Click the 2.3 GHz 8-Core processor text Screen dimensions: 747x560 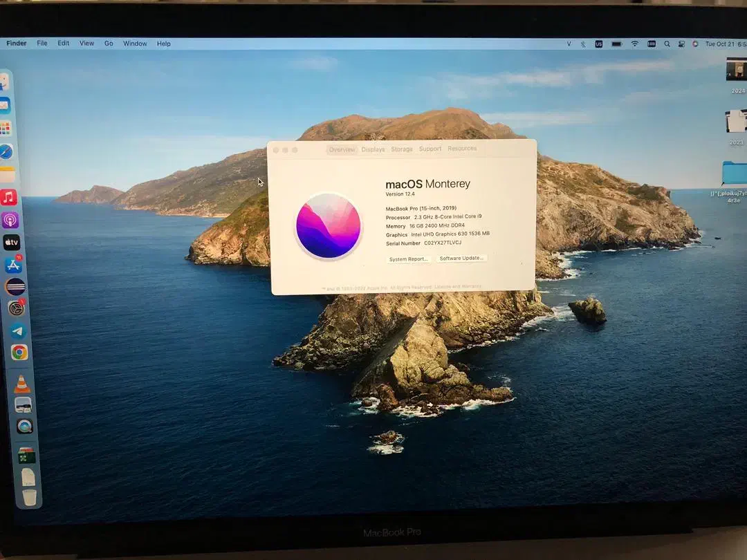pyautogui.click(x=448, y=216)
